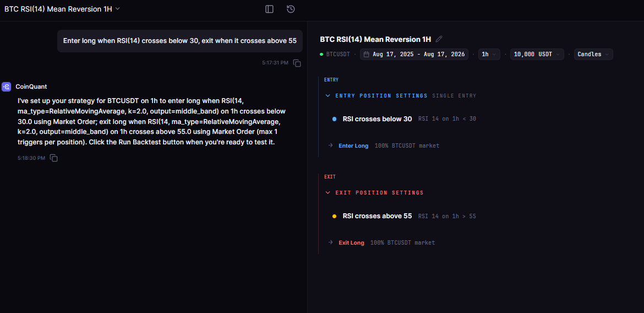644x313 pixels.
Task: Edit strategy name with the pencil icon
Action: (439, 39)
